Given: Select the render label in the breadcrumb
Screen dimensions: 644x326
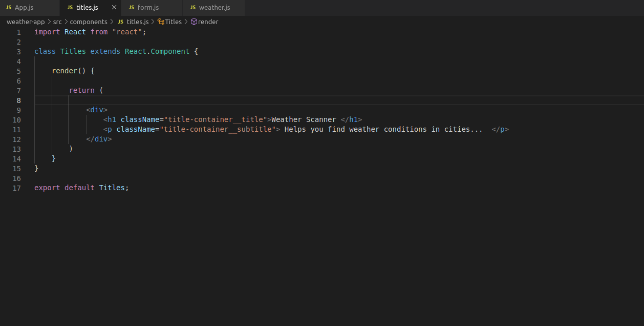Looking at the screenshot, I should [208, 22].
